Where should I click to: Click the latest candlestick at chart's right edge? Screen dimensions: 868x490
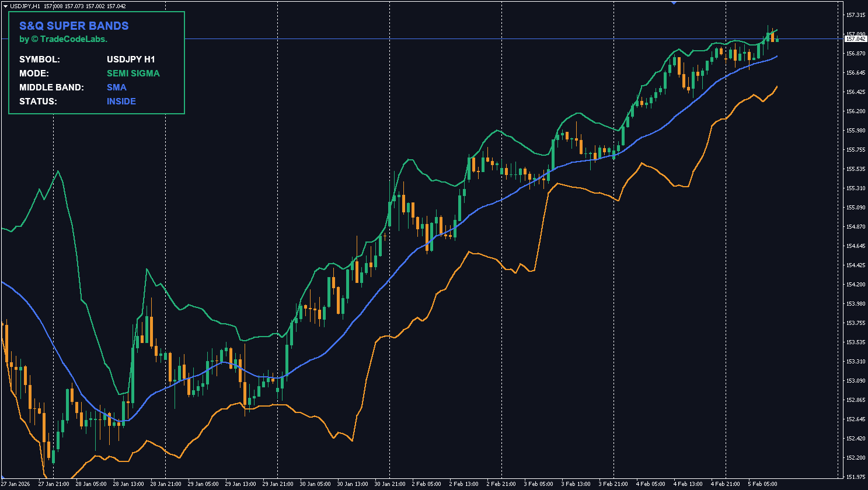point(777,39)
